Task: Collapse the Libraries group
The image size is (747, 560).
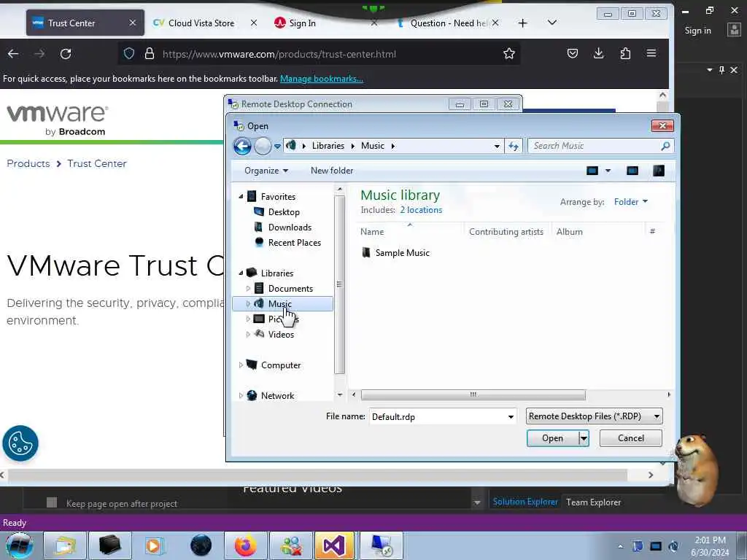Action: click(241, 273)
